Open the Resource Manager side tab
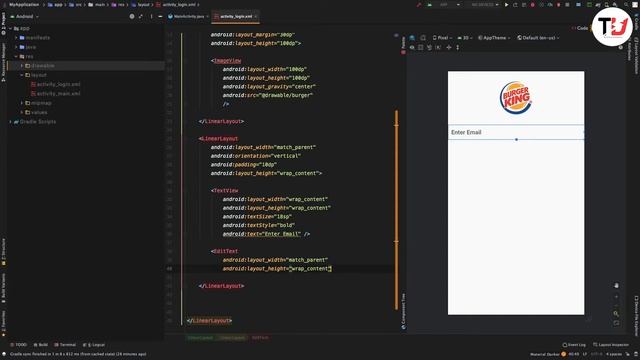This screenshot has height=360, width=640. (x=3, y=62)
